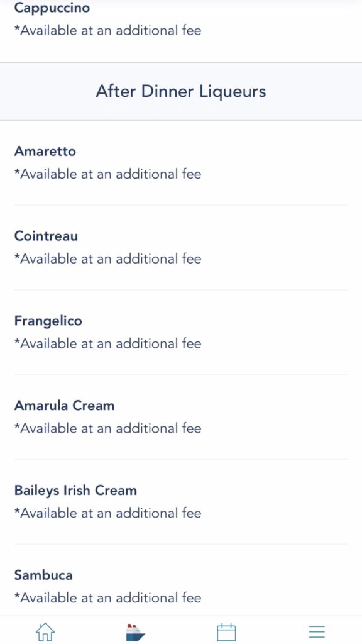Open the Baileys Irish Cream entry

[x=75, y=491]
